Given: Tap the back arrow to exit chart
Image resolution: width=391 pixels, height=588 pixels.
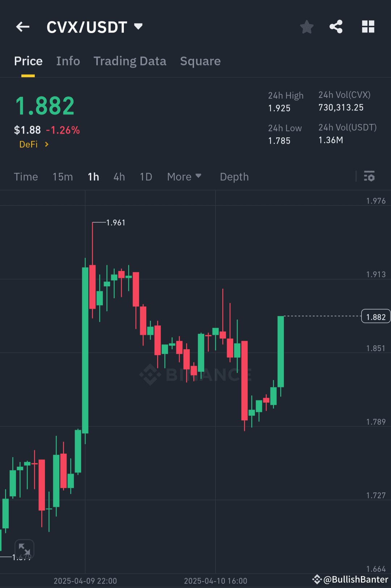Looking at the screenshot, I should (x=22, y=26).
